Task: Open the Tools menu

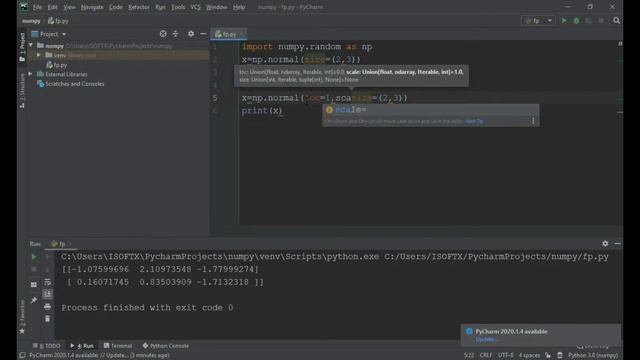Action: (x=178, y=7)
